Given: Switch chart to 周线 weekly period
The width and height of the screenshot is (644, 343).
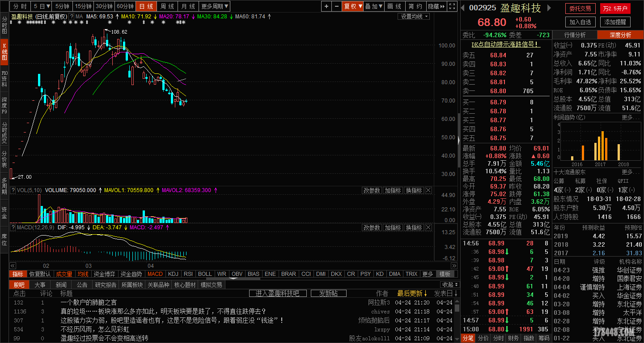Looking at the screenshot, I should pos(167,6).
